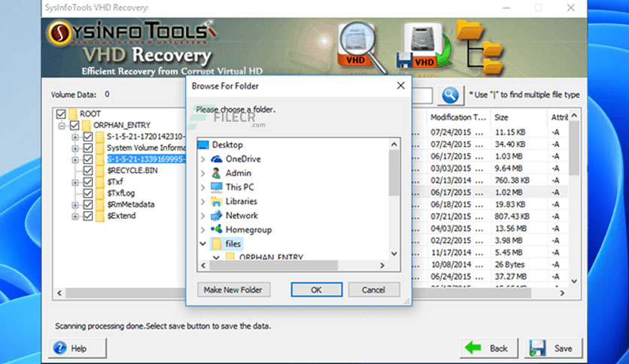Click the floppy disk Save icon
The height and width of the screenshot is (364, 629).
(x=537, y=348)
